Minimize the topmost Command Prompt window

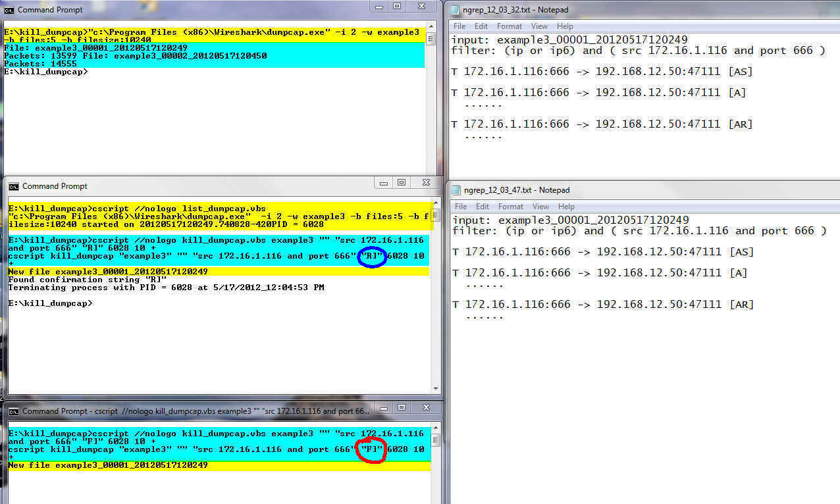tap(378, 7)
